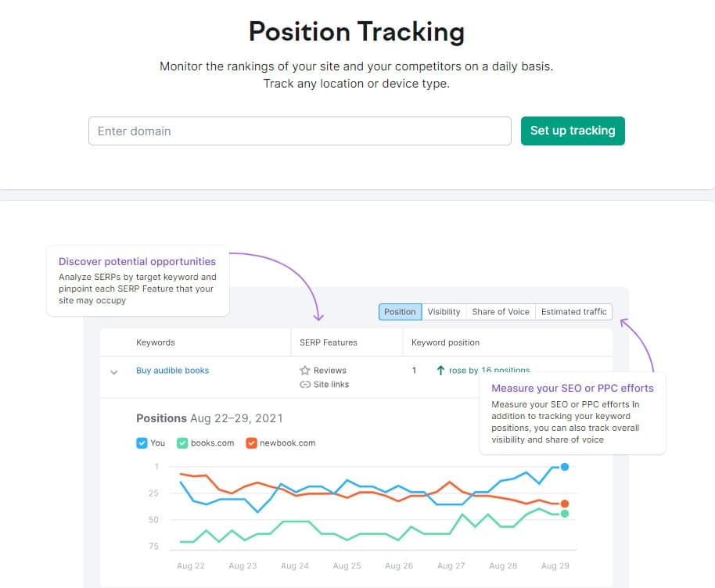The image size is (715, 588).
Task: Select the Position tab
Action: [401, 312]
